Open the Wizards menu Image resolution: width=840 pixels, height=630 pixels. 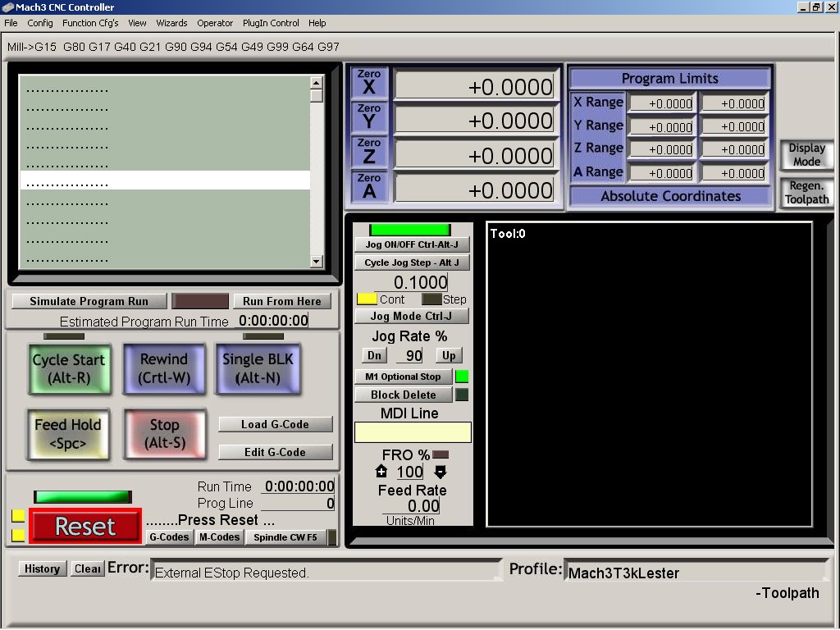pos(171,23)
